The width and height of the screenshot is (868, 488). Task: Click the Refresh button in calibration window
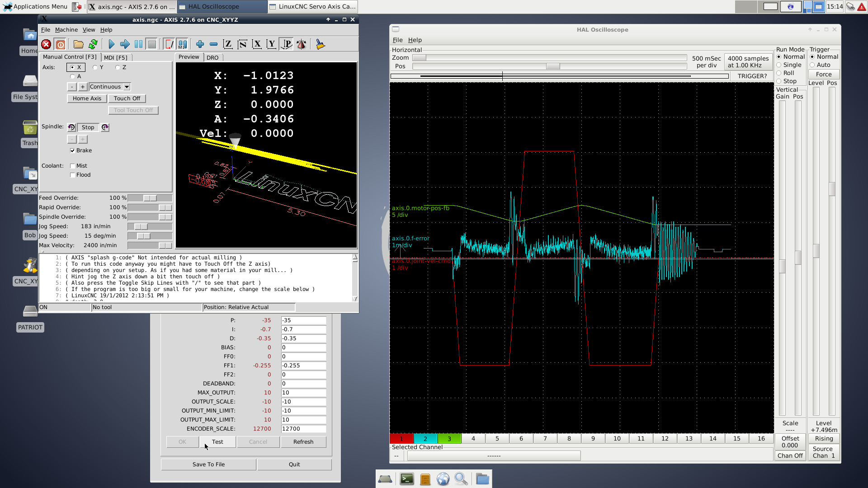coord(303,442)
